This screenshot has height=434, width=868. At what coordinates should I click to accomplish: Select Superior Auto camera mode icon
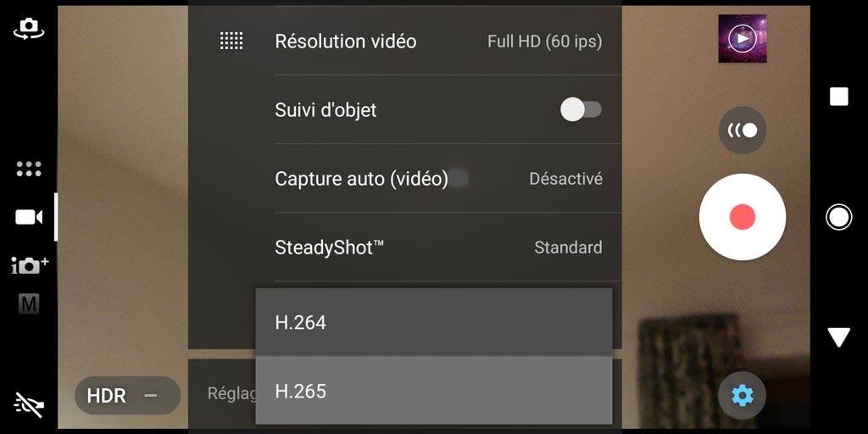[x=30, y=265]
